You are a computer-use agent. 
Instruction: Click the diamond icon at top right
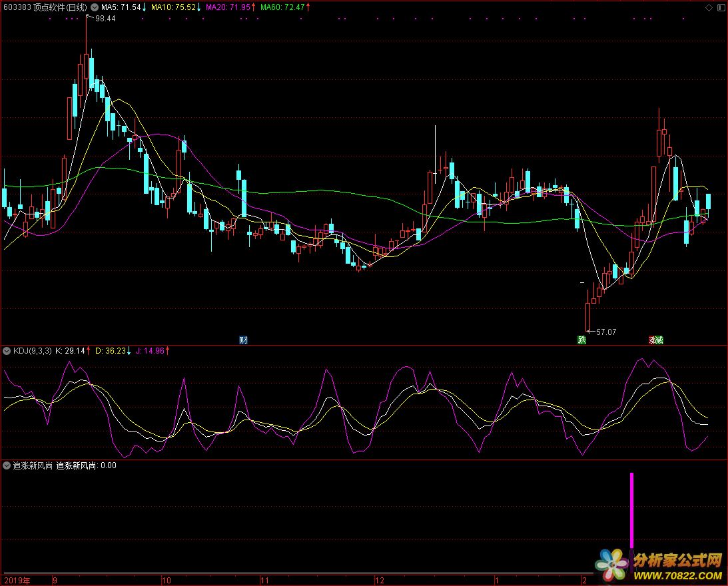708,7
